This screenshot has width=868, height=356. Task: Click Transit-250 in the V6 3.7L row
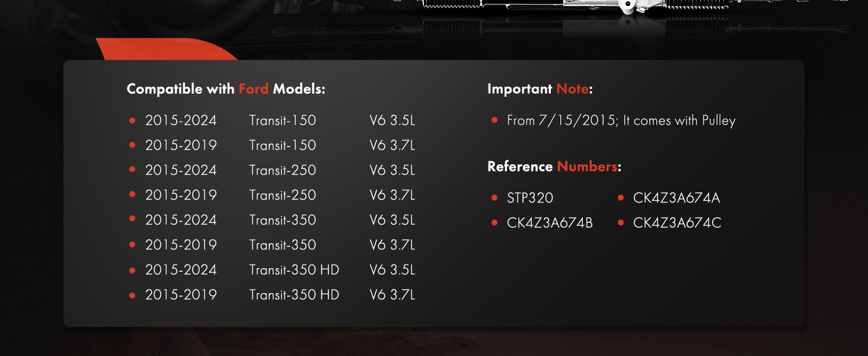(x=283, y=195)
